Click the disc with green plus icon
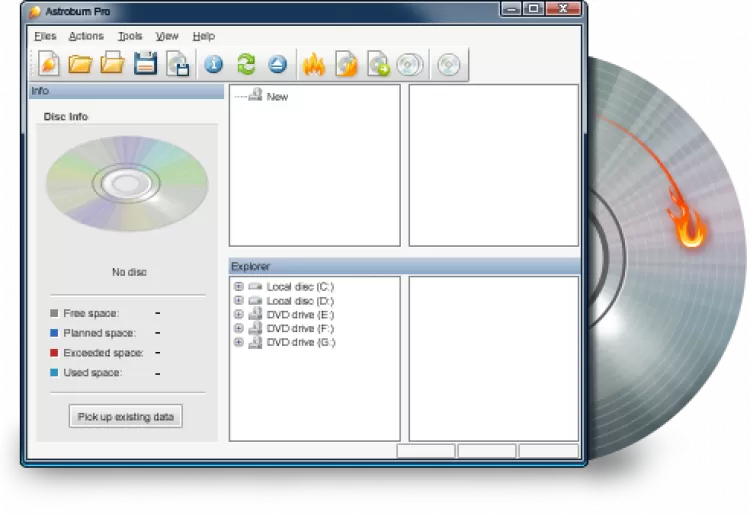750x515 pixels. point(378,64)
